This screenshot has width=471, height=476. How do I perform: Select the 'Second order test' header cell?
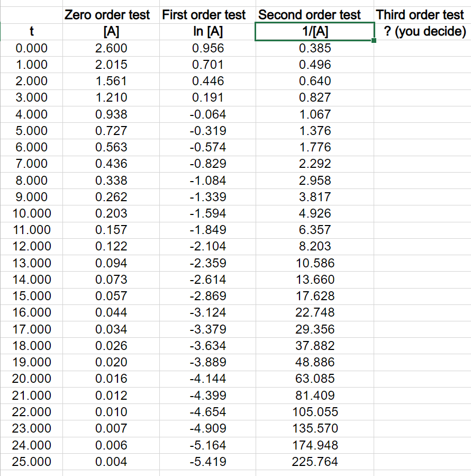pos(315,15)
